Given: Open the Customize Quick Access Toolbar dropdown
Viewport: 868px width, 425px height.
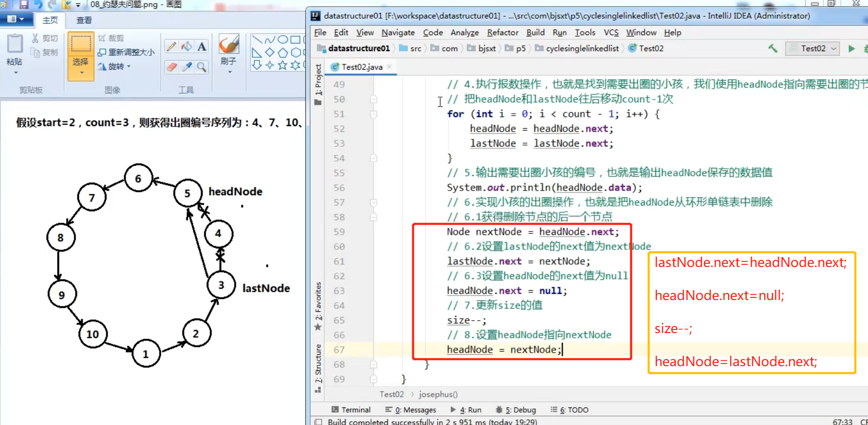Looking at the screenshot, I should click(78, 5).
